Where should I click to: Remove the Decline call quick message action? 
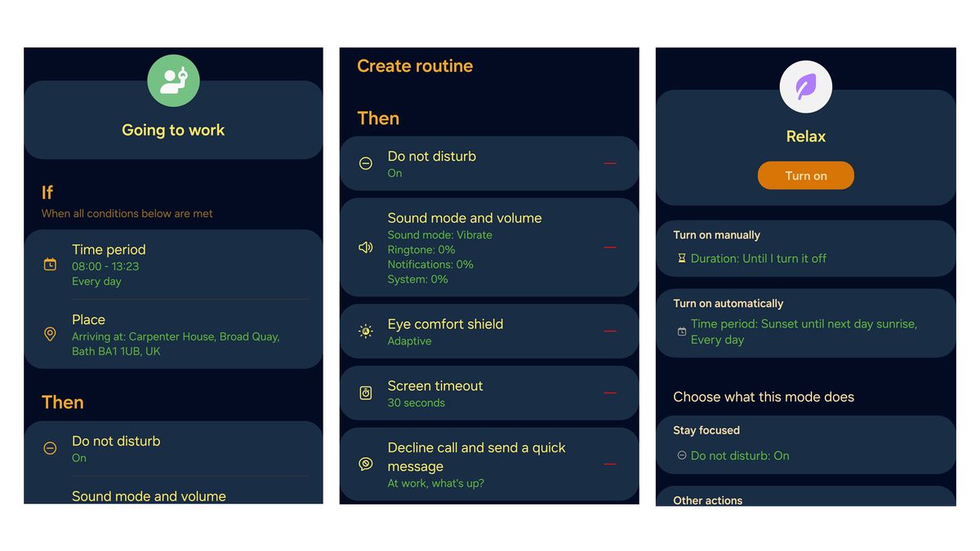click(x=609, y=464)
